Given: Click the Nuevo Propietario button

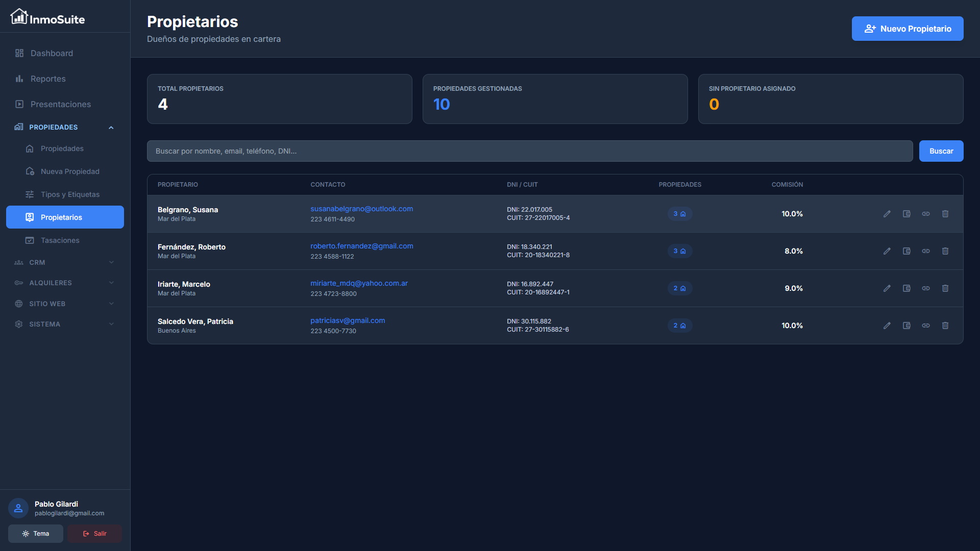Looking at the screenshot, I should 907,29.
